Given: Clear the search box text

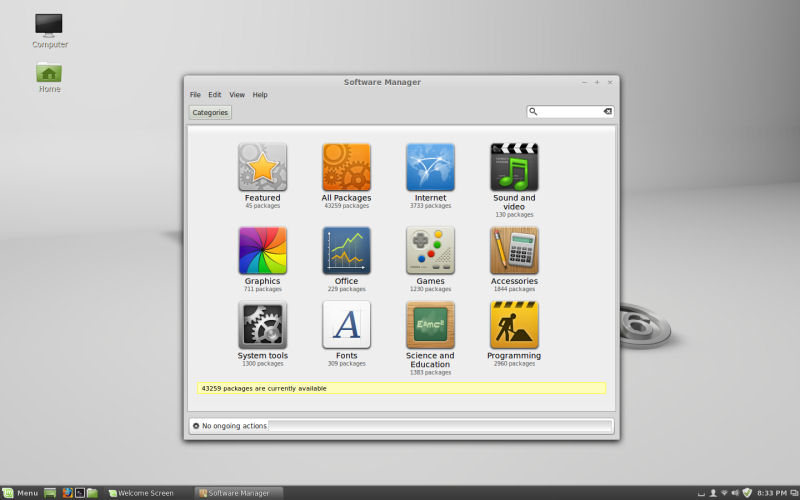Looking at the screenshot, I should pyautogui.click(x=607, y=112).
